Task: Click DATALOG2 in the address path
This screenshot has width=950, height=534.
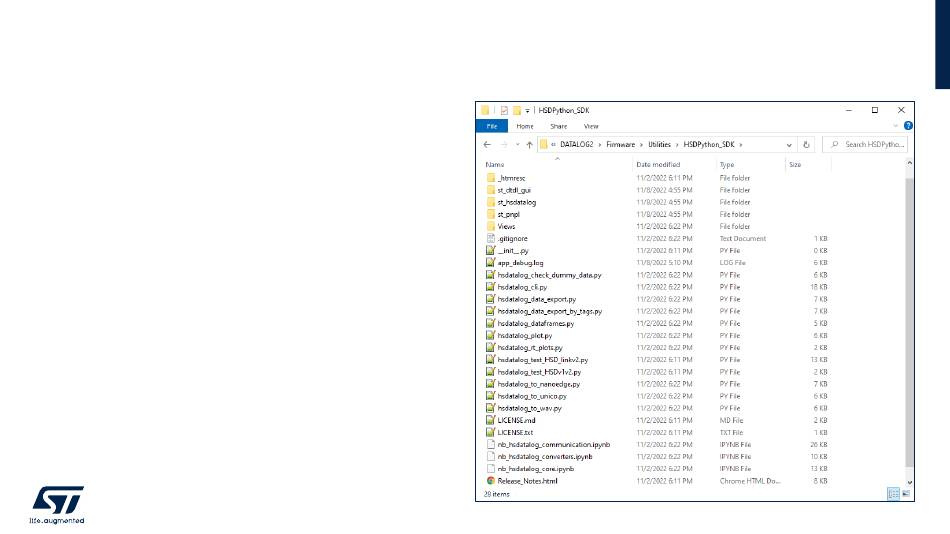Action: 576,144
